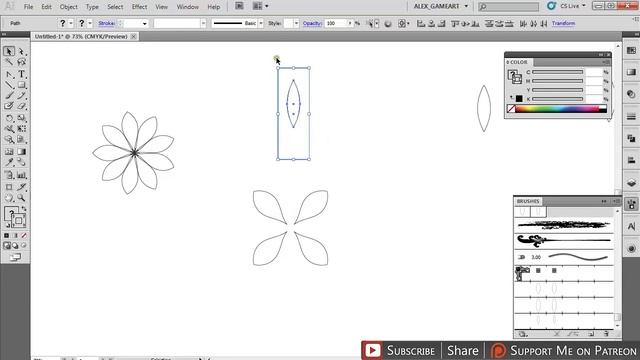Open the Effect menu
Viewport: 640px width, 360px height.
pyautogui.click(x=139, y=7)
